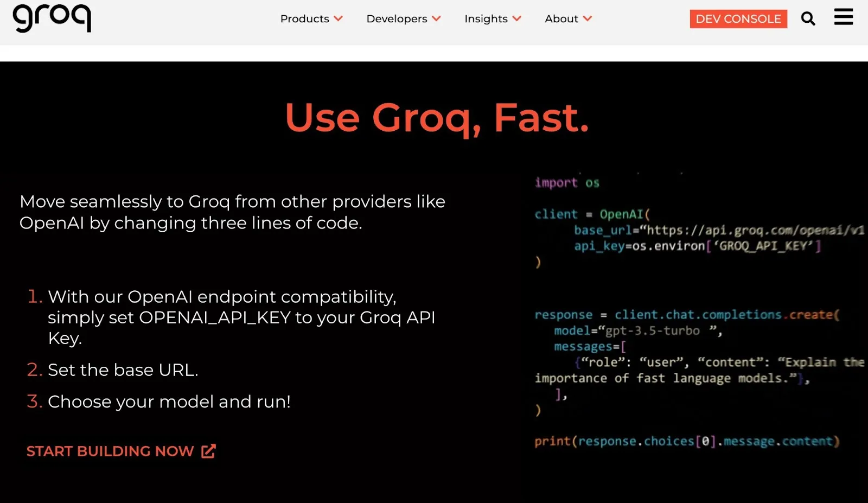This screenshot has width=868, height=503.
Task: Click the 'Set the base URL.' step
Action: pos(123,370)
